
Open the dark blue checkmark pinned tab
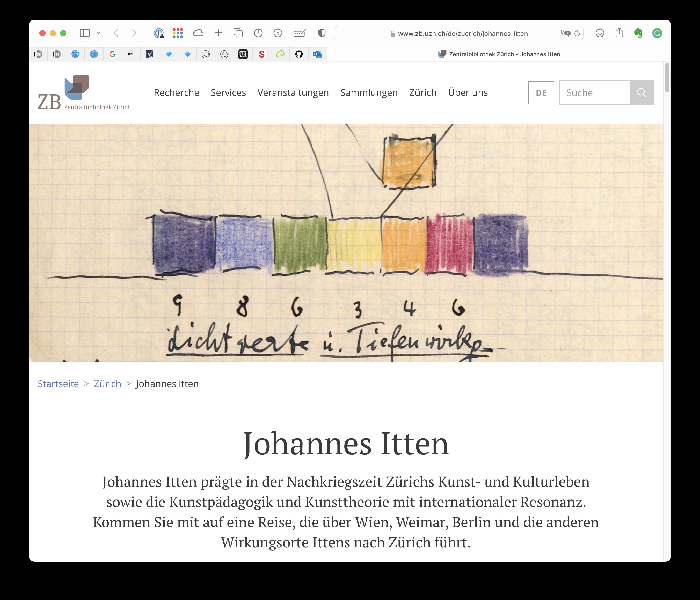click(x=150, y=54)
